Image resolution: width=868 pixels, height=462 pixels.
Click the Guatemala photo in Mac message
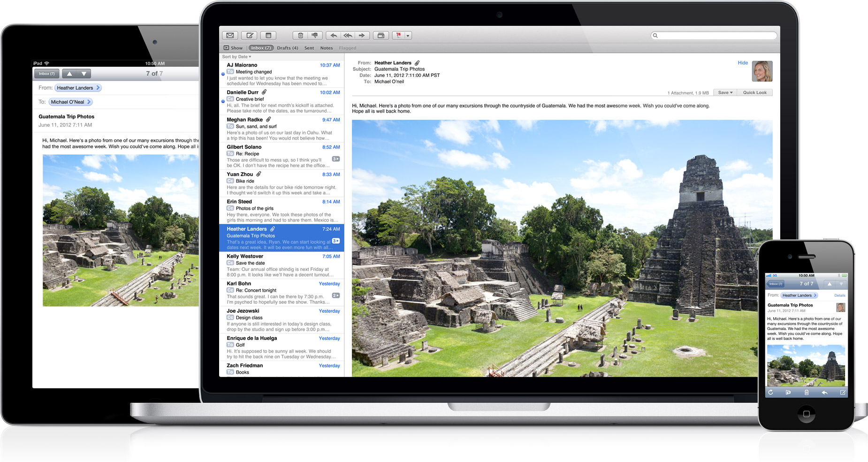click(562, 248)
